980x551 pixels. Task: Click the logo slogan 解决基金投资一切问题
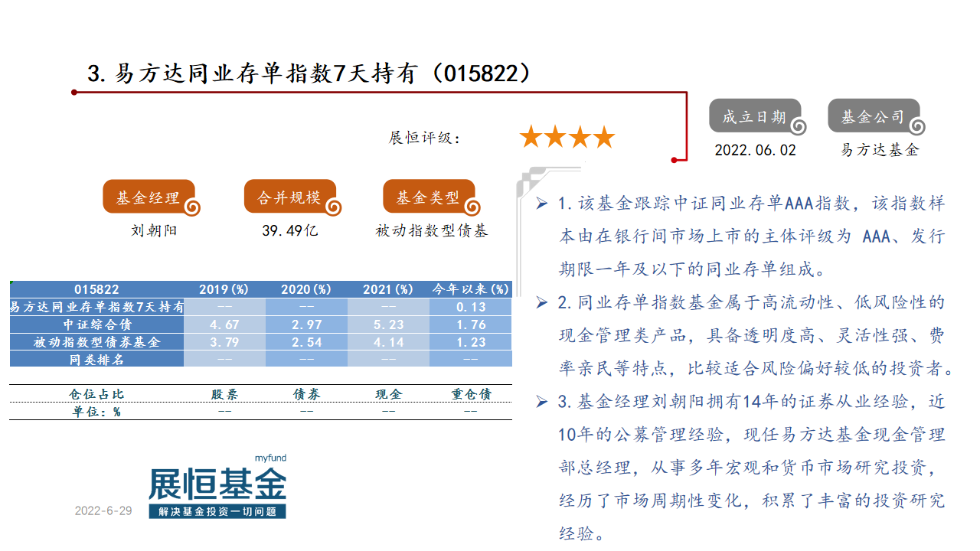point(217,512)
